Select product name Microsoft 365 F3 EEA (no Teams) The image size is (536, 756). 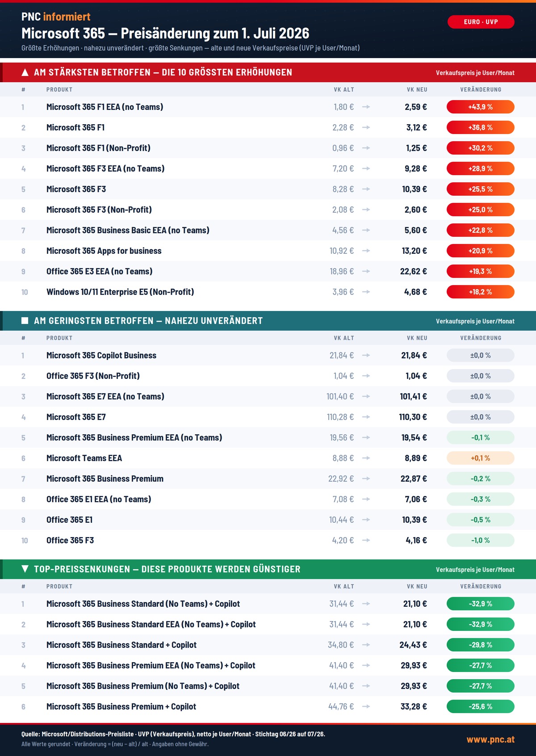pyautogui.click(x=105, y=168)
